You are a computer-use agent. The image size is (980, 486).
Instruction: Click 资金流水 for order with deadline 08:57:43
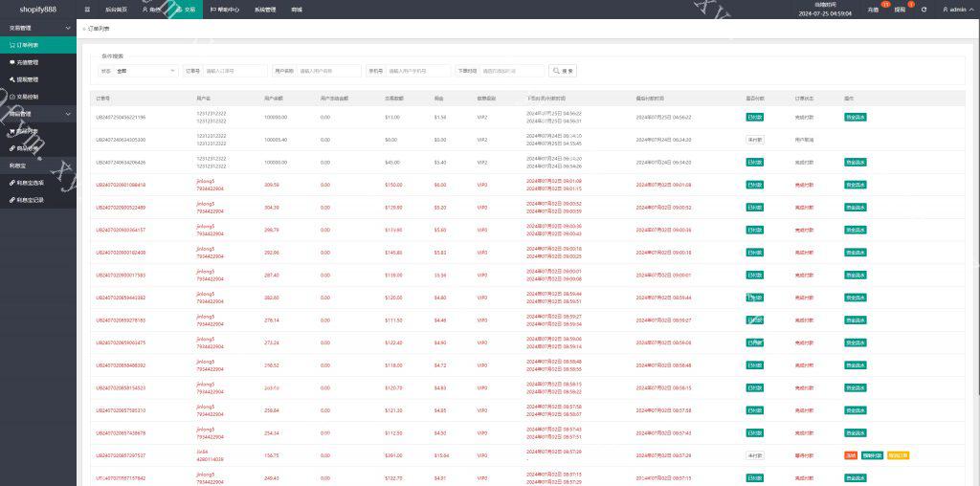[855, 432]
